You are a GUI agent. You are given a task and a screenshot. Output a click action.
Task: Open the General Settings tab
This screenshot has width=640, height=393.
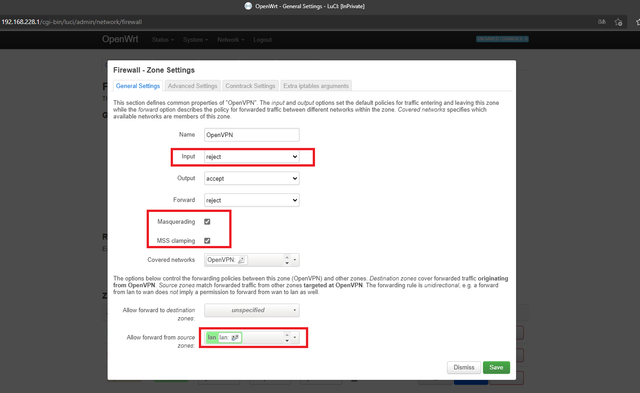coord(138,86)
